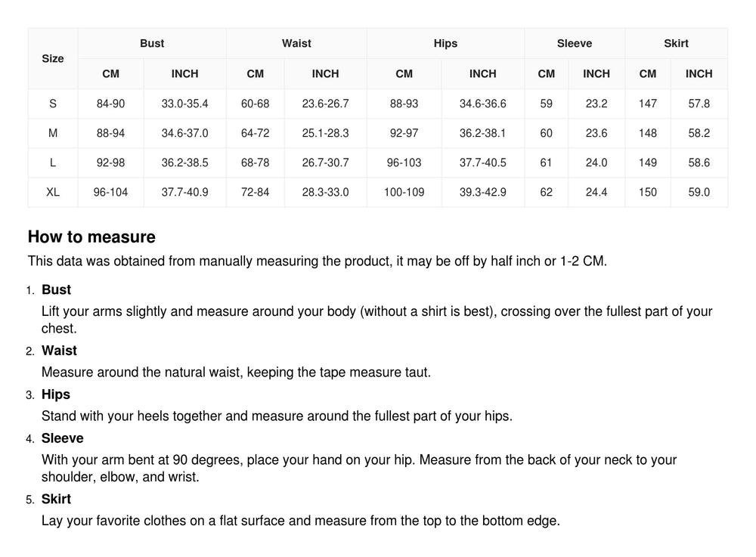Select the Skirt column header

pos(676,44)
